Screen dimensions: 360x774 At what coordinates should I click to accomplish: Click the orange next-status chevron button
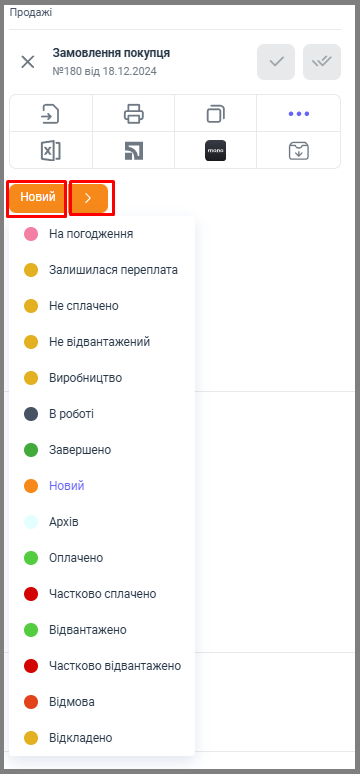pos(89,198)
